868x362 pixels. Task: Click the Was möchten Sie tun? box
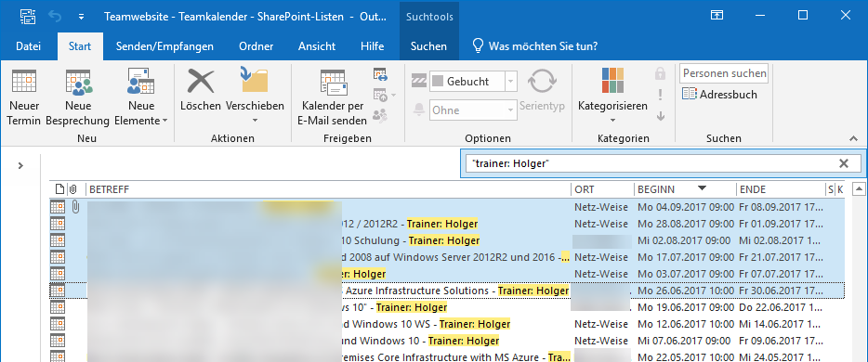(x=534, y=46)
